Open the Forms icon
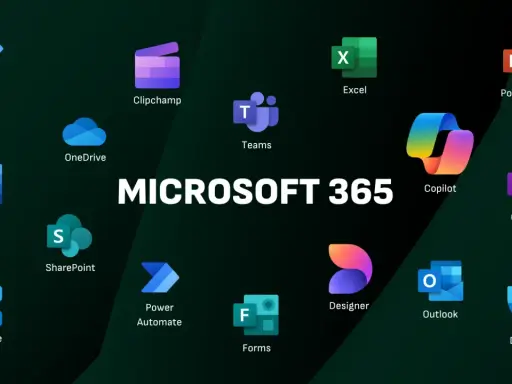Image resolution: width=512 pixels, height=384 pixels. click(x=256, y=315)
